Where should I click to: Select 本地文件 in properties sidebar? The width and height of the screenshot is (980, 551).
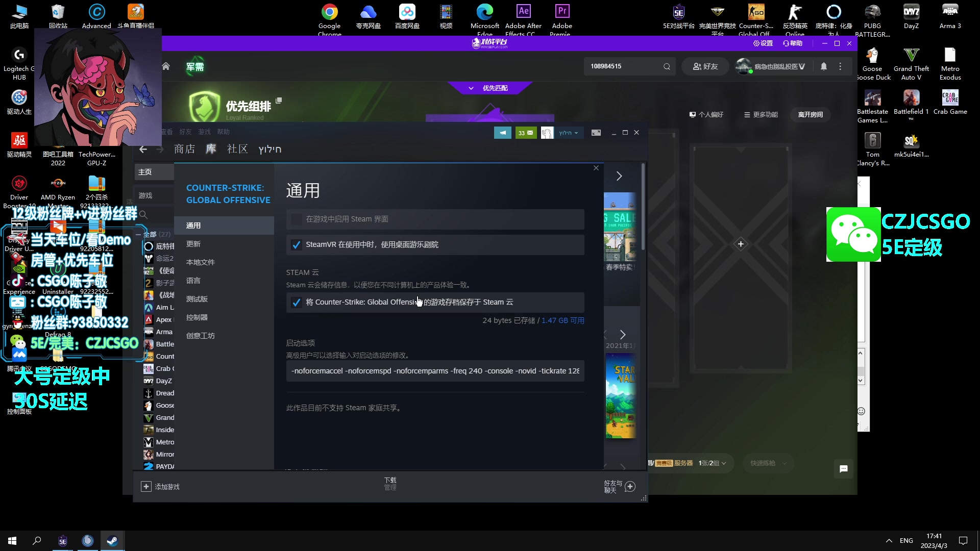[201, 262]
